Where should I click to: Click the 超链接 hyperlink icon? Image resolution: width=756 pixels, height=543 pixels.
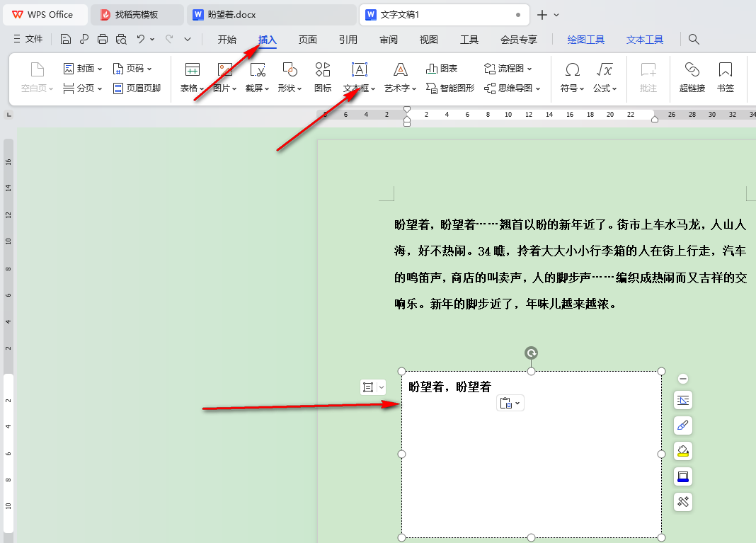pos(692,70)
